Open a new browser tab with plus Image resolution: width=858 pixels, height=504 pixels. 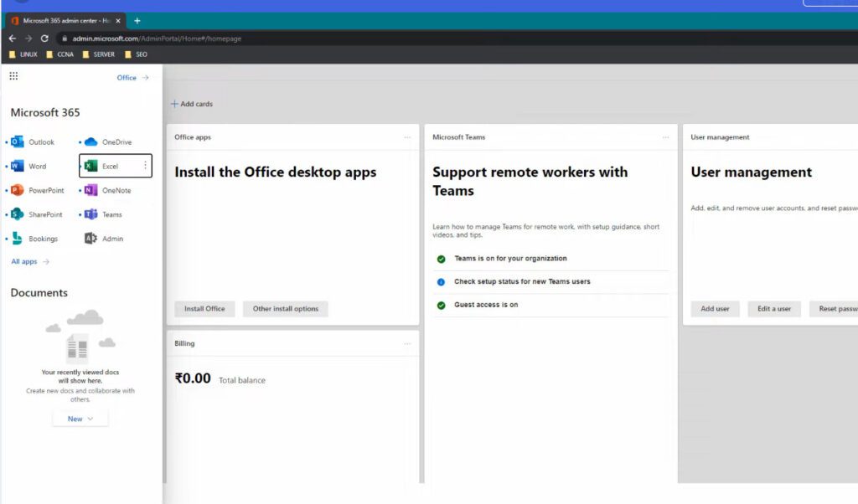[137, 21]
